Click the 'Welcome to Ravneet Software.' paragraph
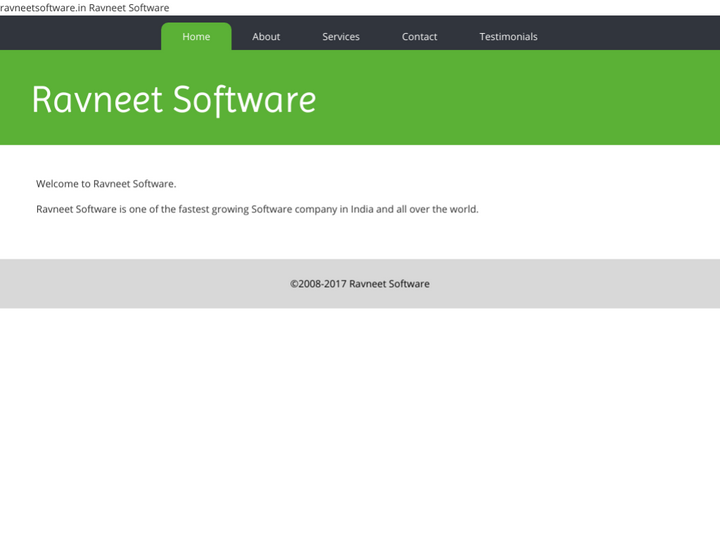The image size is (720, 540). point(106,184)
